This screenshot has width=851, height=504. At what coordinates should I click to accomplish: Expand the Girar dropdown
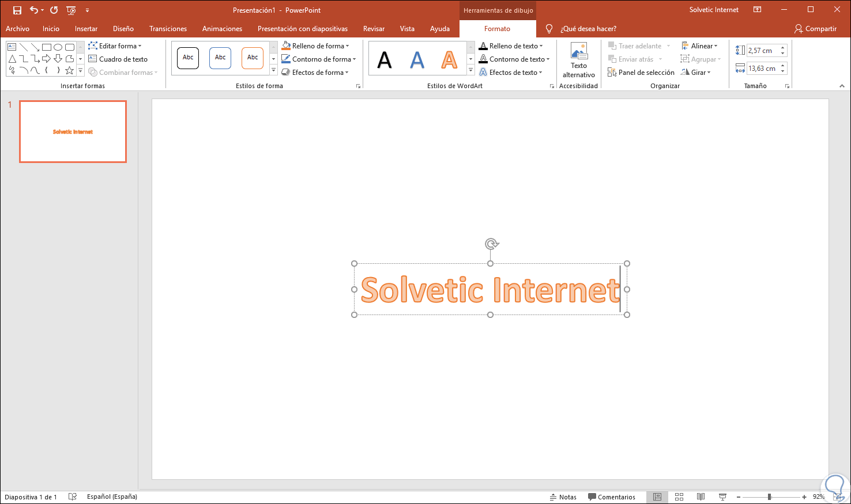click(696, 73)
